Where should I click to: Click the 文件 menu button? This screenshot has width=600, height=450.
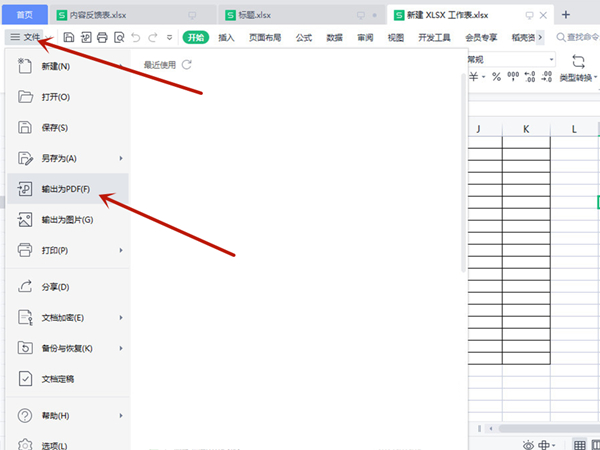coord(26,37)
